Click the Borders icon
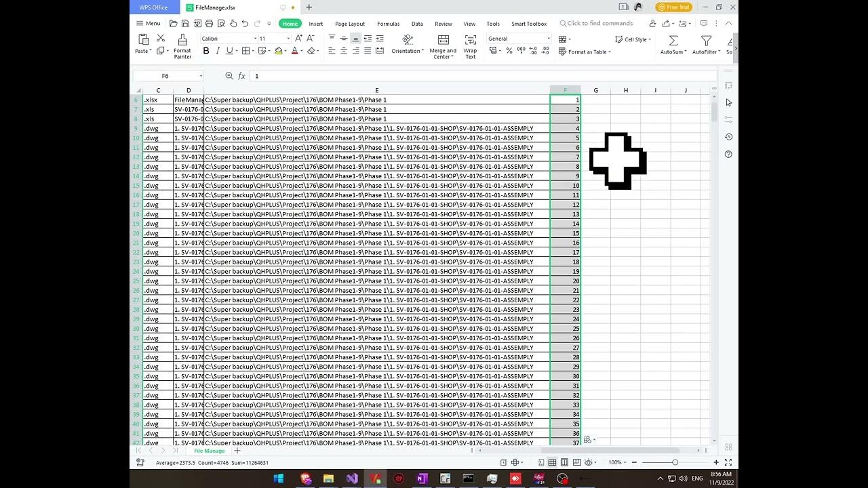This screenshot has height=488, width=868. coord(246,51)
